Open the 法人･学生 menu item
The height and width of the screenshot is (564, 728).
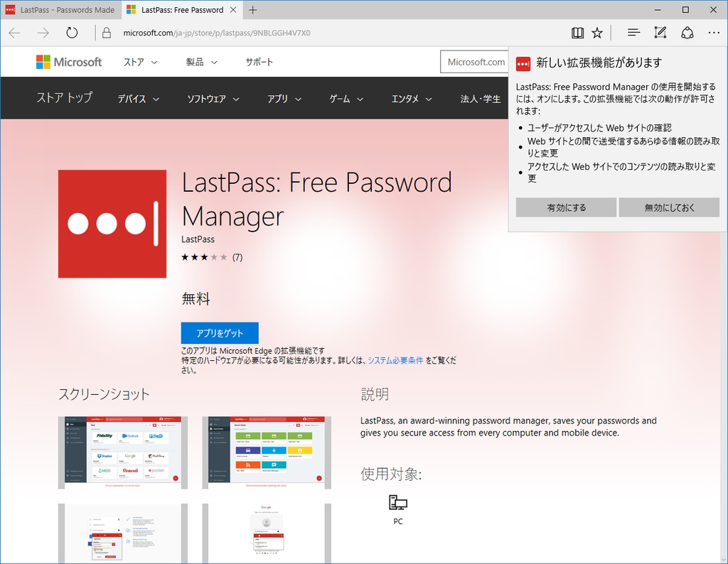click(x=481, y=99)
